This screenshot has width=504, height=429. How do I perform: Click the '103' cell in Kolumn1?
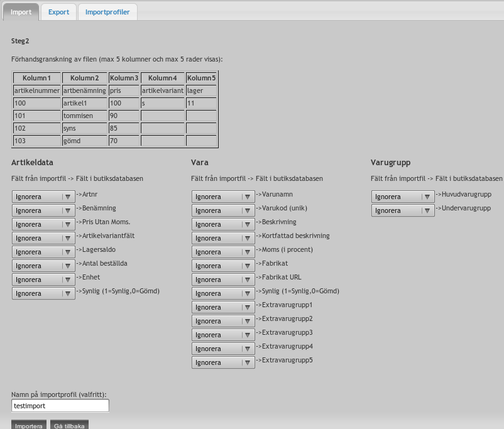pos(36,141)
